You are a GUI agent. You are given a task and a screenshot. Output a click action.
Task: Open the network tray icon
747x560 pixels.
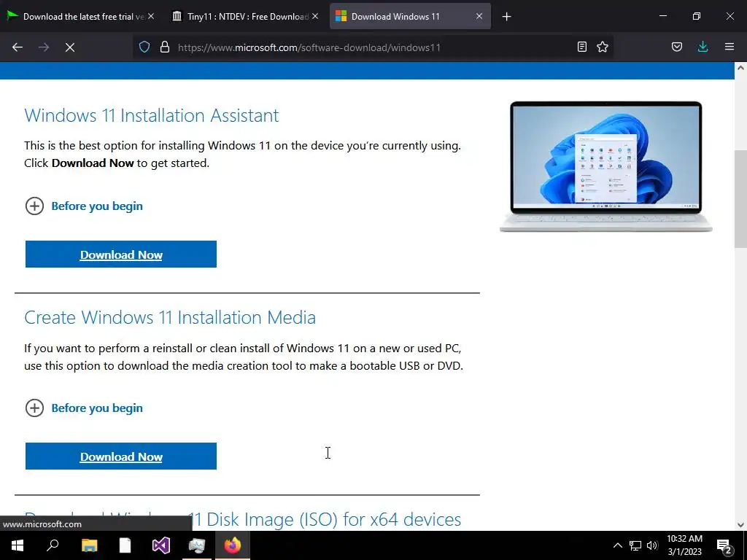coord(635,545)
